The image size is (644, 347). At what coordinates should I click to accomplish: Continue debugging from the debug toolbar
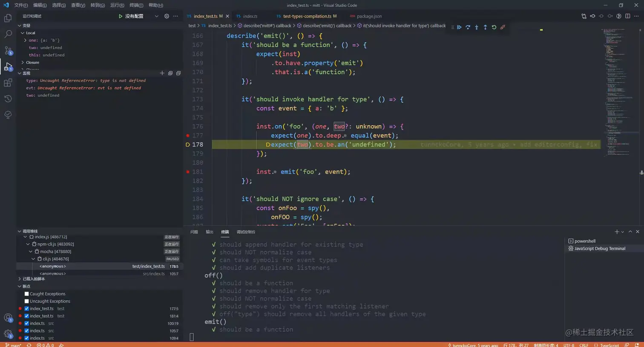pyautogui.click(x=459, y=27)
